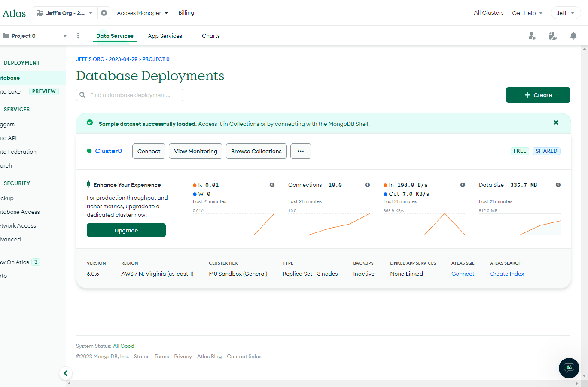588x387 pixels.
Task: Show info for R/W operations metric
Action: [272, 185]
